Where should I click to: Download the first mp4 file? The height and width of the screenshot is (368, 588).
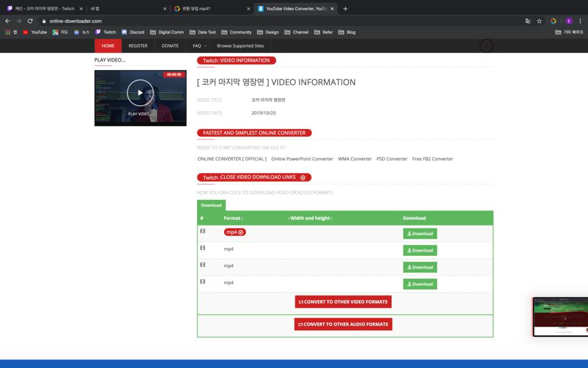[x=420, y=233]
